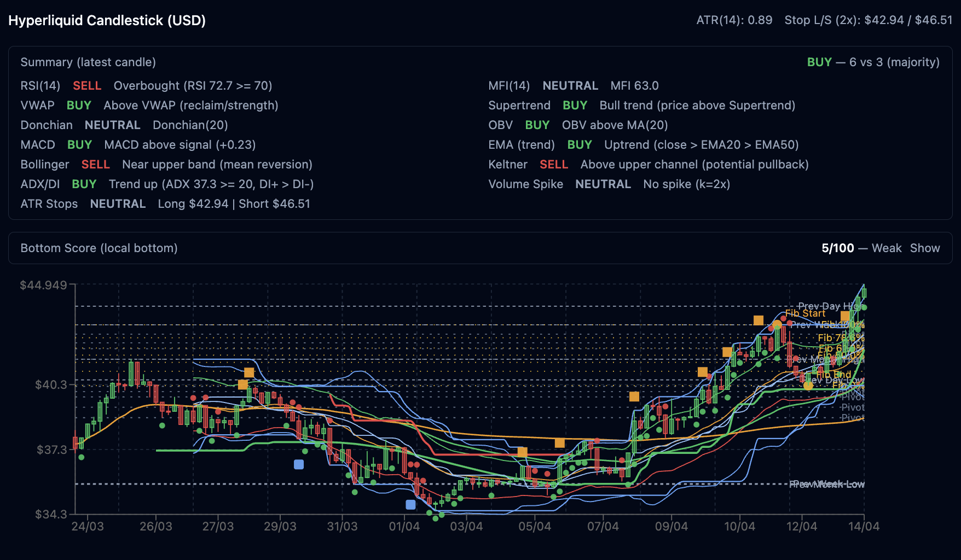Click the lone orange square between 07/04 and 09/04

634,396
